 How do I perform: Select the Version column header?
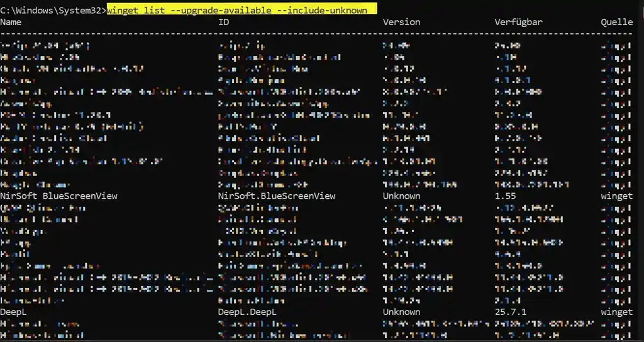coord(401,22)
